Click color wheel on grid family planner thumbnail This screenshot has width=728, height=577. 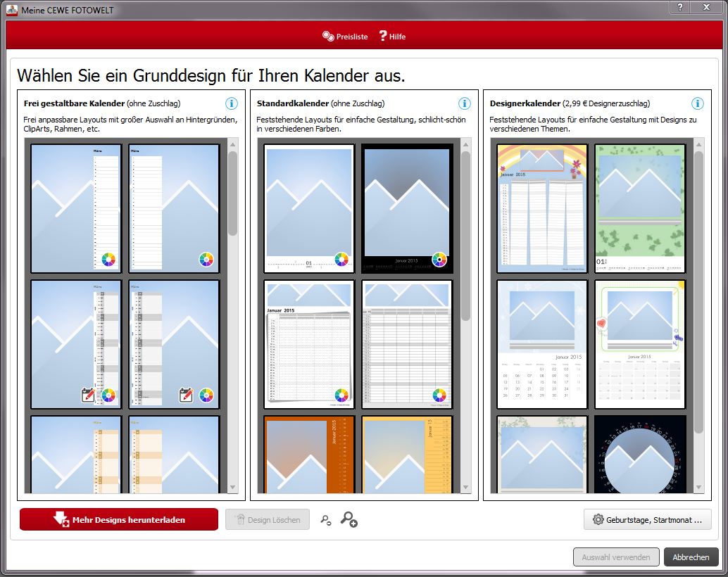pos(439,395)
